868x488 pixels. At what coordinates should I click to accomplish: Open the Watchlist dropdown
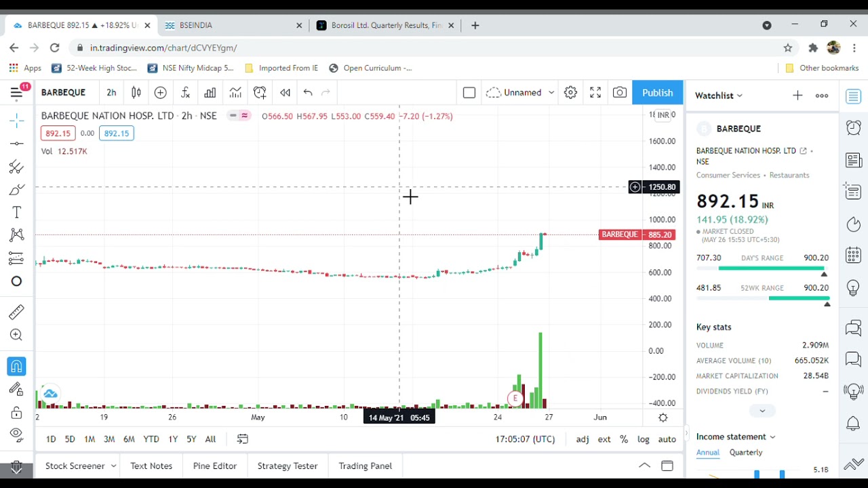pyautogui.click(x=719, y=96)
